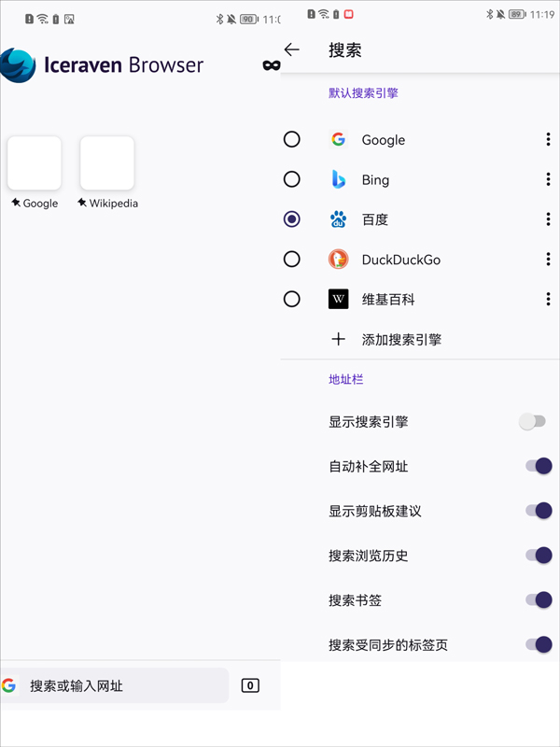Select 百度 as the default search engine
560x747 pixels.
click(292, 219)
